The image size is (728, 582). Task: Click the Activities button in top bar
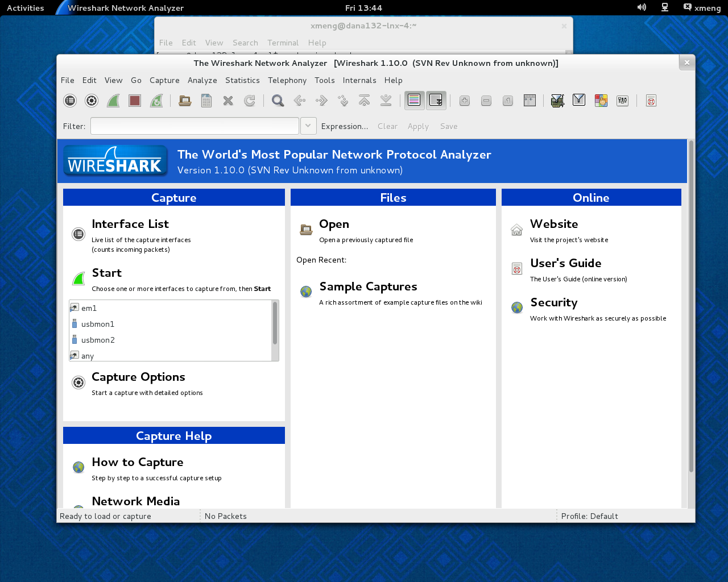pos(26,8)
